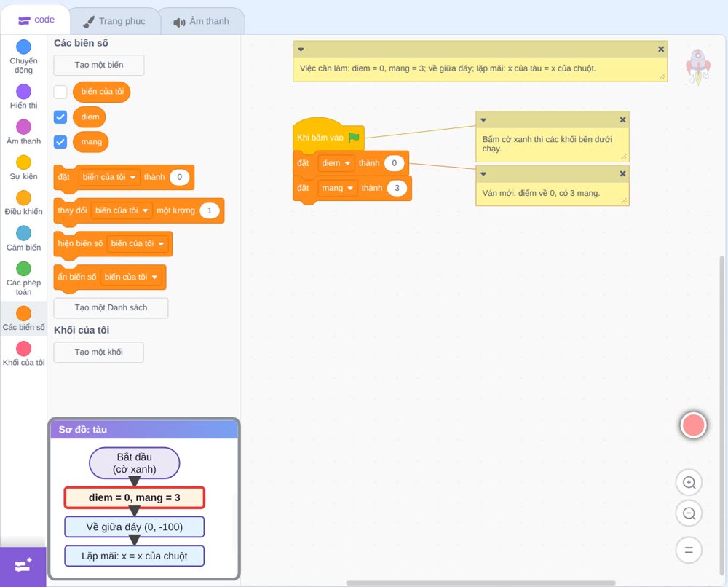Viewport: 728px width, 587px height.
Task: Click the pink round button above zoom controls
Action: pyautogui.click(x=693, y=425)
